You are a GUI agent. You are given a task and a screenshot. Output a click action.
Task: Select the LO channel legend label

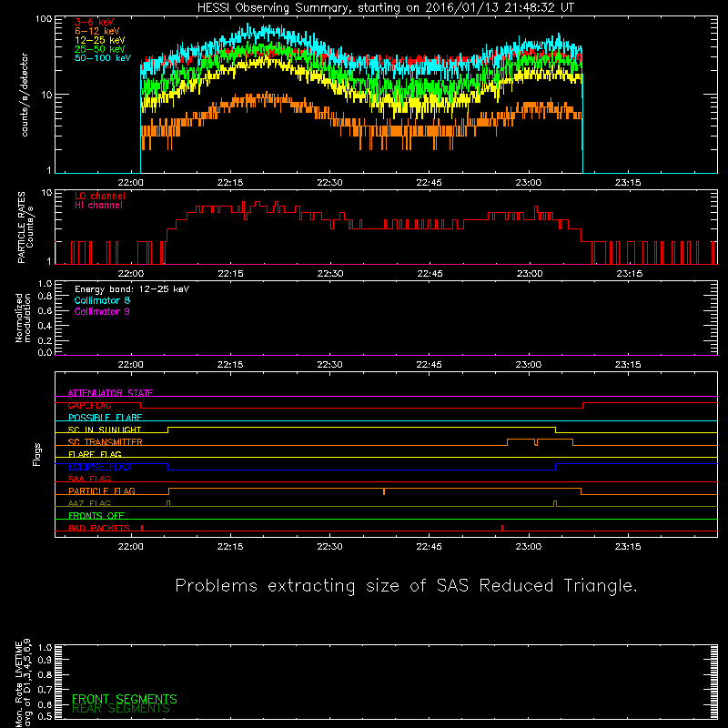100,196
